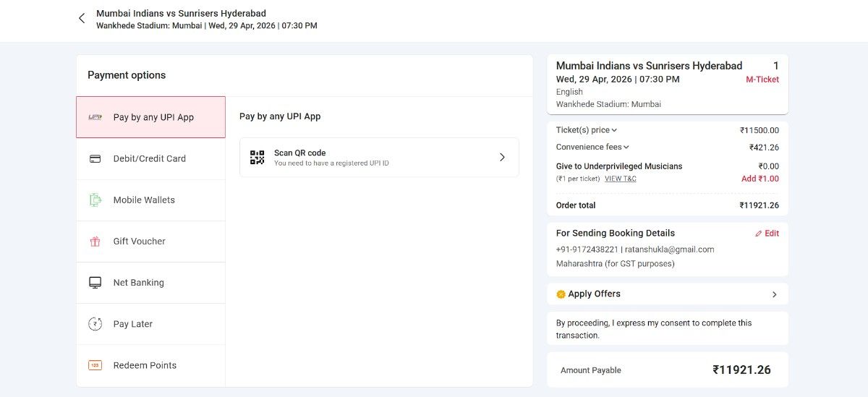868x397 pixels.
Task: Click the consent statement text
Action: pyautogui.click(x=654, y=329)
